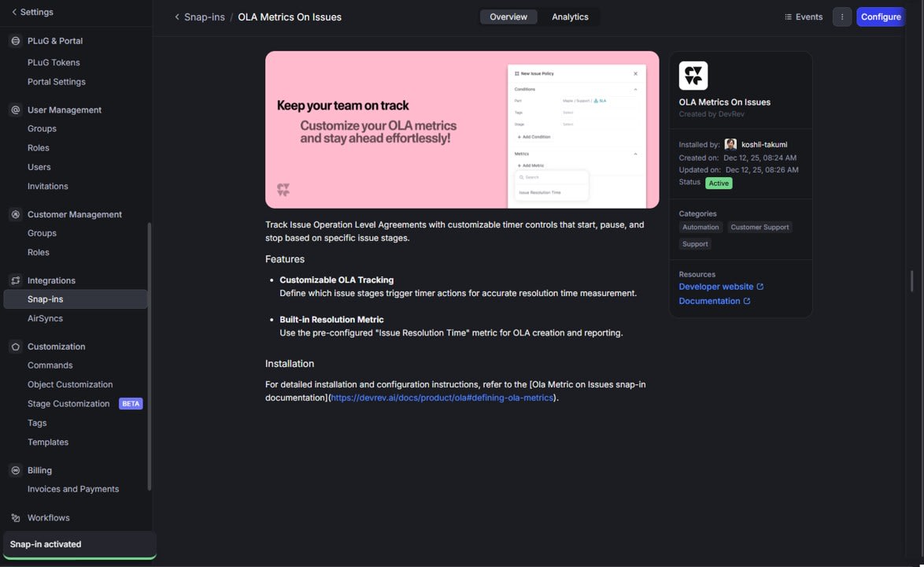The image size is (924, 567).
Task: Open the Documentation resource link
Action: pos(709,301)
